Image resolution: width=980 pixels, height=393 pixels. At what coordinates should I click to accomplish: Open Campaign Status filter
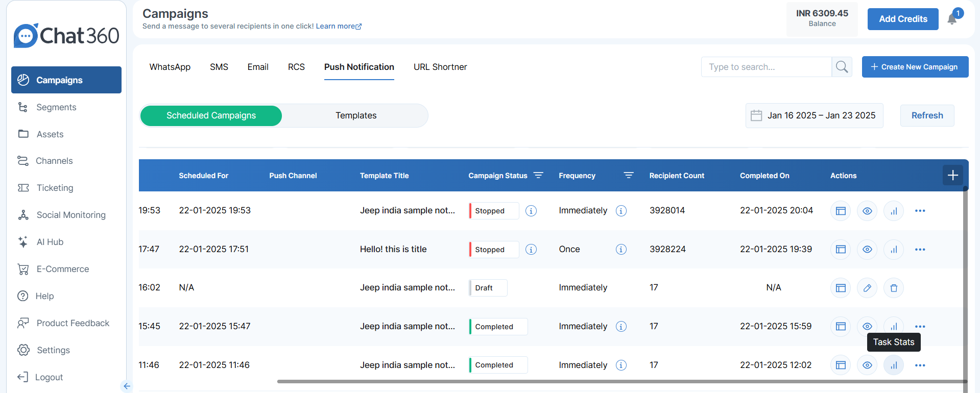point(538,175)
